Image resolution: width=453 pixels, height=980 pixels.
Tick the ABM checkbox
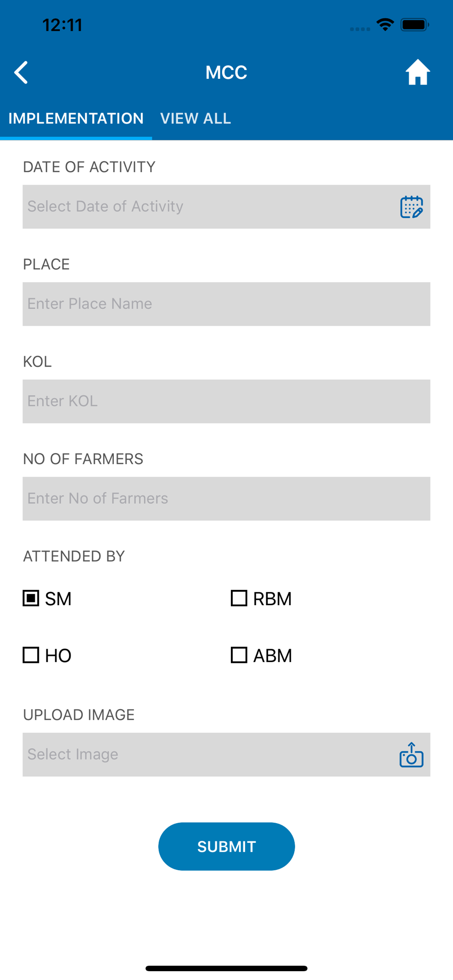[239, 655]
